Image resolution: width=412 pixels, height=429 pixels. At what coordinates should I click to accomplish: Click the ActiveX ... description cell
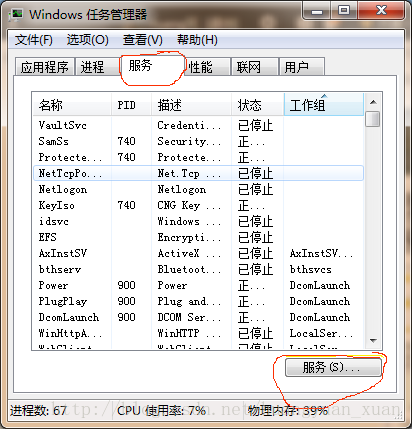(x=189, y=253)
